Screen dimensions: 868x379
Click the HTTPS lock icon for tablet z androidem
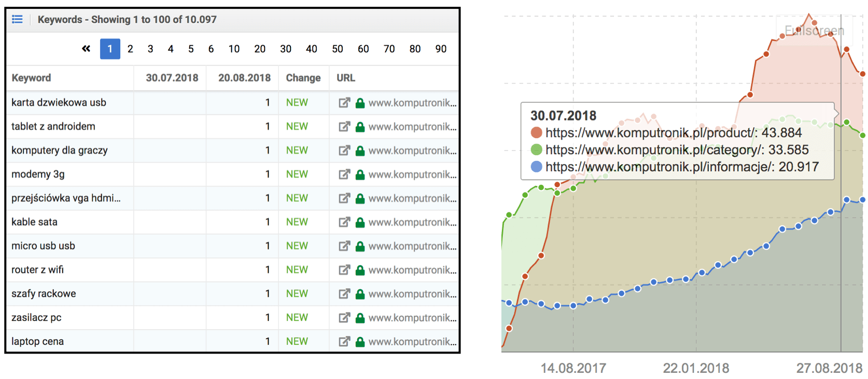tap(360, 127)
